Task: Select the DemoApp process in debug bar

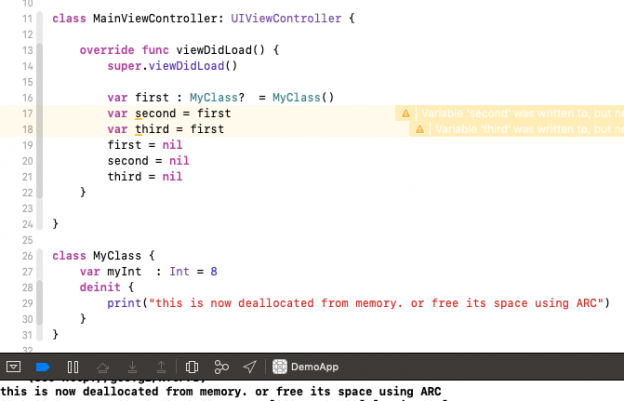Action: (x=306, y=367)
